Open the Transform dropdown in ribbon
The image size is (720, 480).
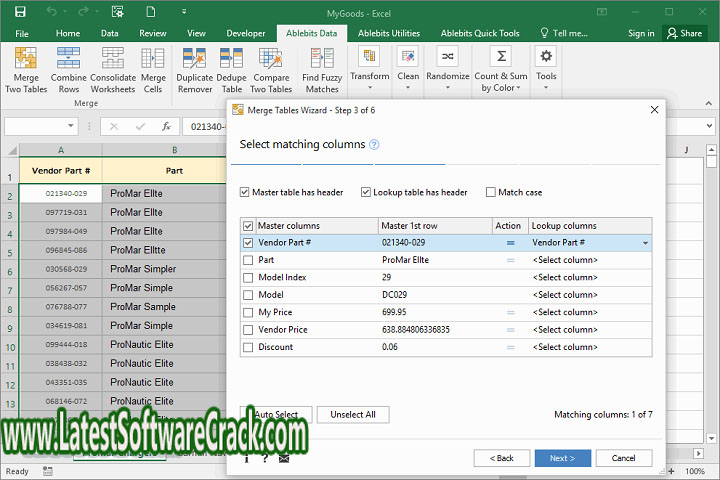click(369, 76)
